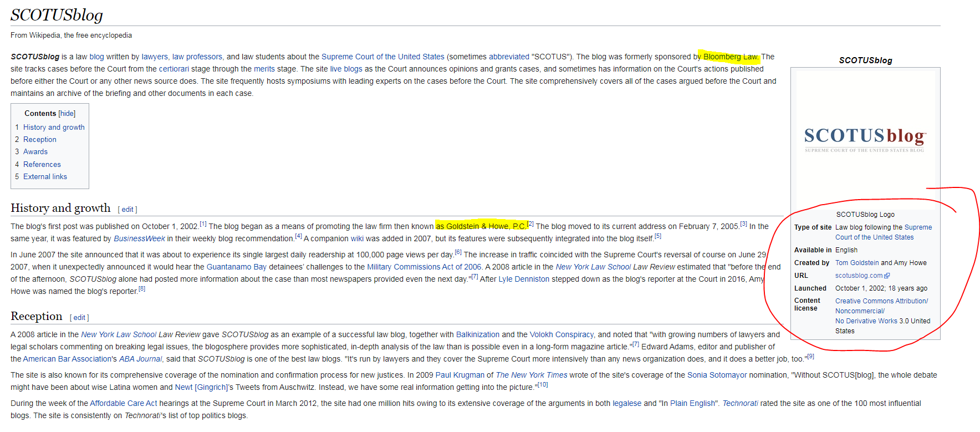Open New York Law School link in History section
This screenshot has width=980, height=432.
(593, 267)
